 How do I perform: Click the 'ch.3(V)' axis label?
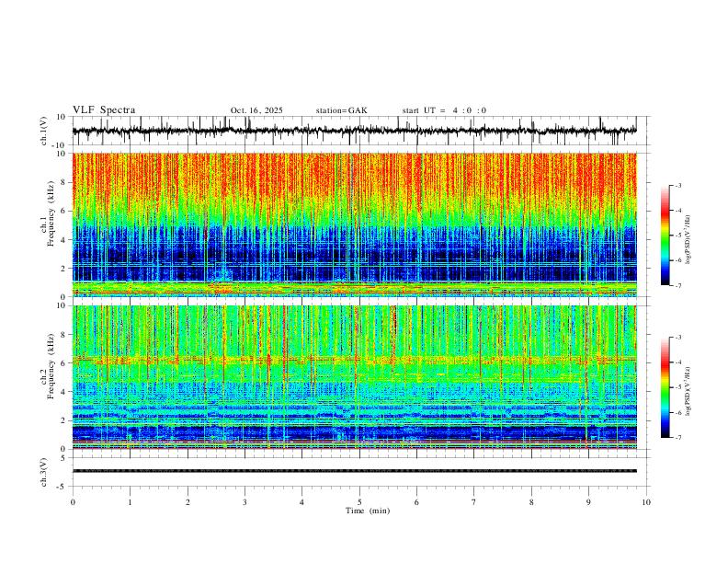pos(44,472)
